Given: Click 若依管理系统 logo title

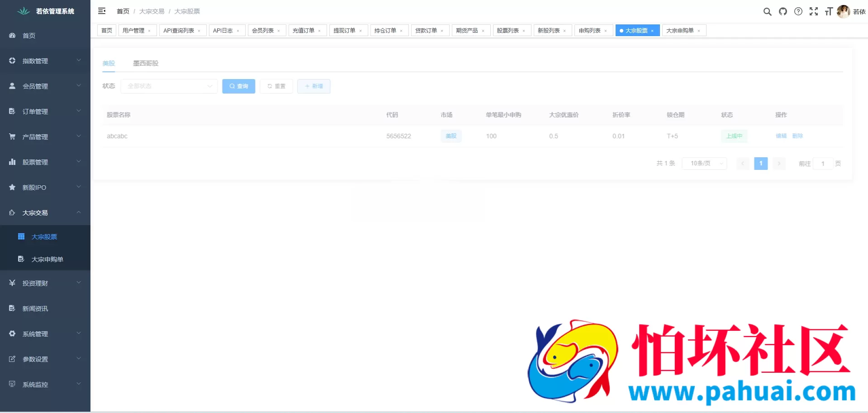Looking at the screenshot, I should pyautogui.click(x=55, y=11).
